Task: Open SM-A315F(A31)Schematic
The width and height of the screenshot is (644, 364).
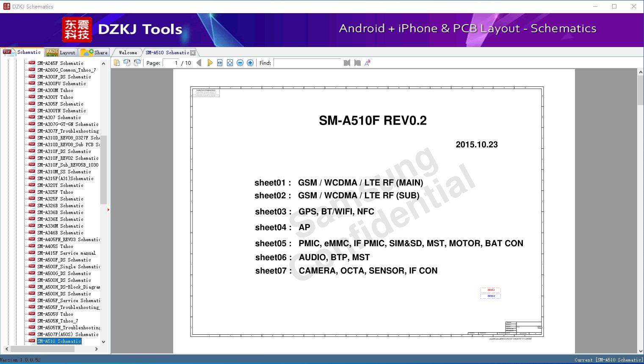Action: click(65, 178)
